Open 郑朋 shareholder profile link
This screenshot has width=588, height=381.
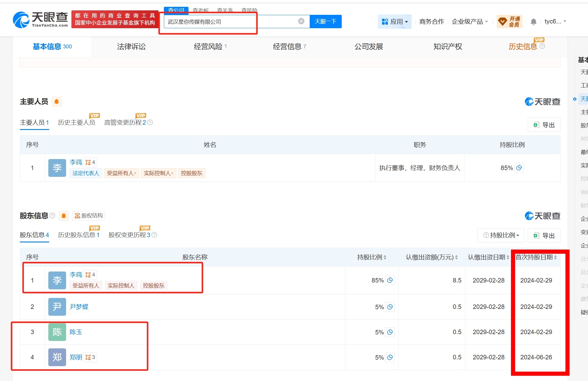pos(76,357)
